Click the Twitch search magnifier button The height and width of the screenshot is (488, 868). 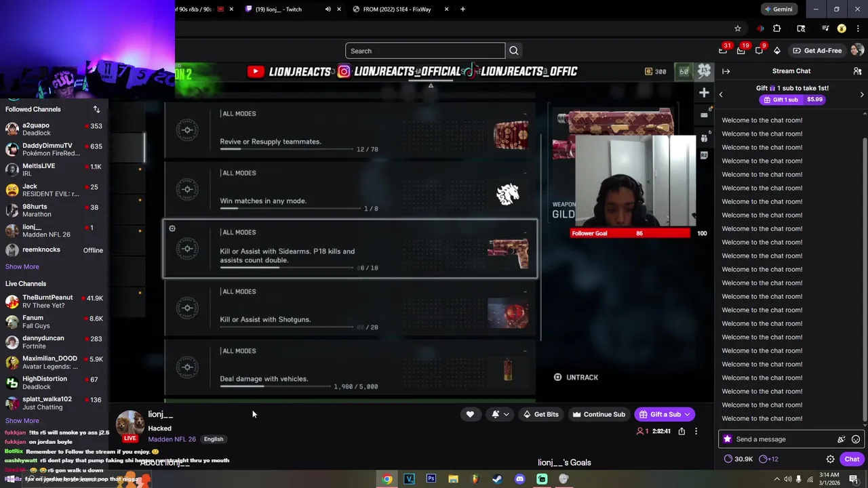tap(514, 51)
